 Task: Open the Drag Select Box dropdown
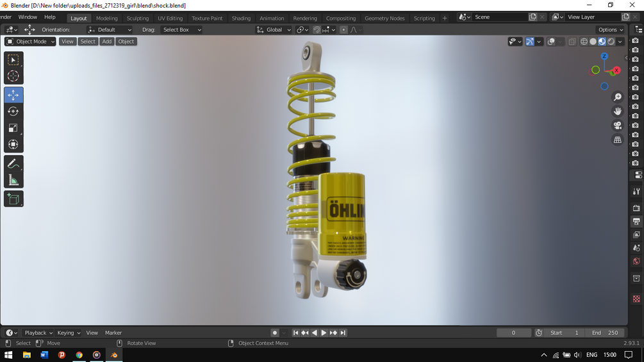coord(182,29)
